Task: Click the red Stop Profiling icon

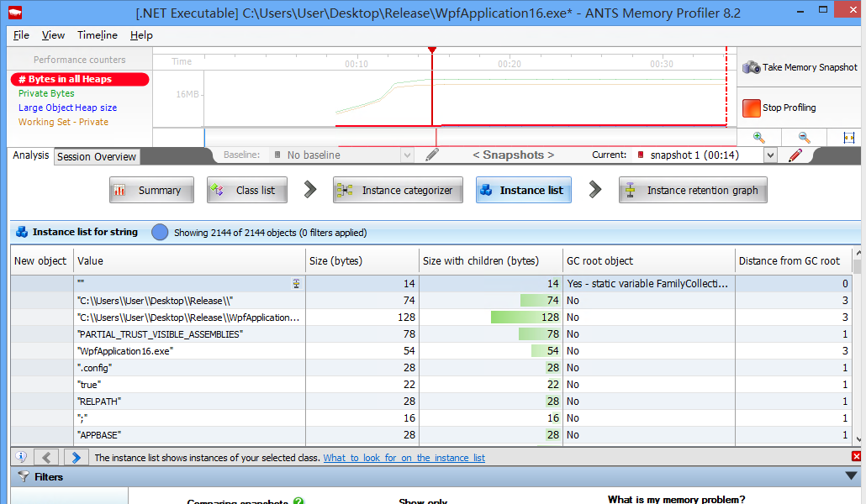Action: point(751,108)
